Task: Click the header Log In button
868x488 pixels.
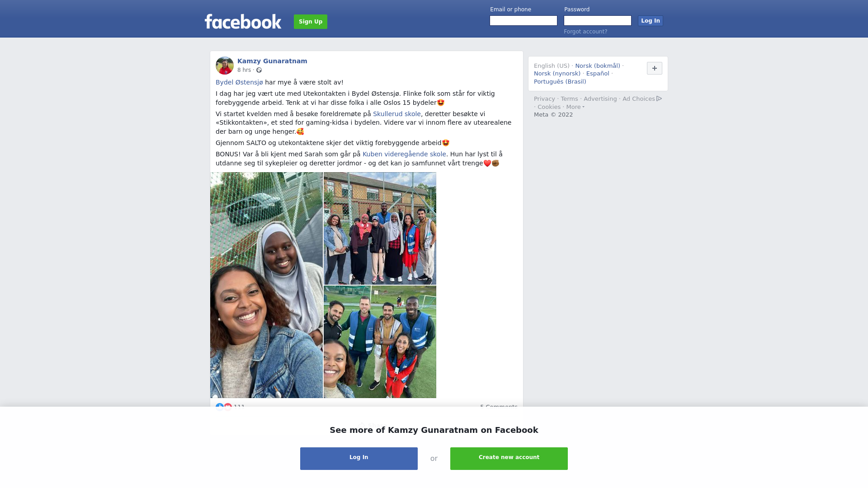Action: pyautogui.click(x=650, y=21)
